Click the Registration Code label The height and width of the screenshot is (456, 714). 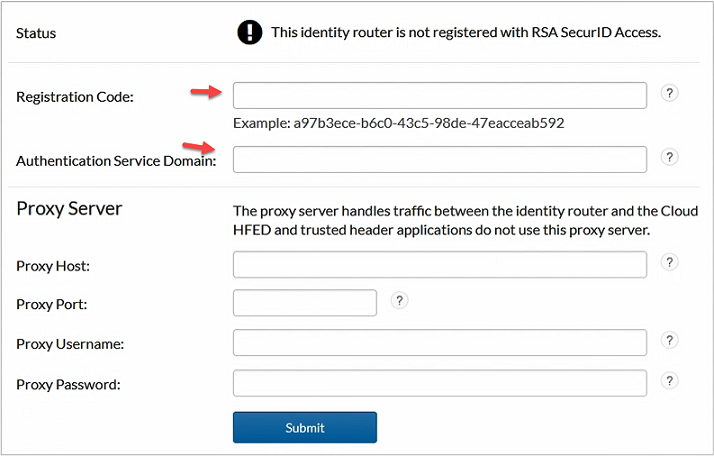point(75,97)
